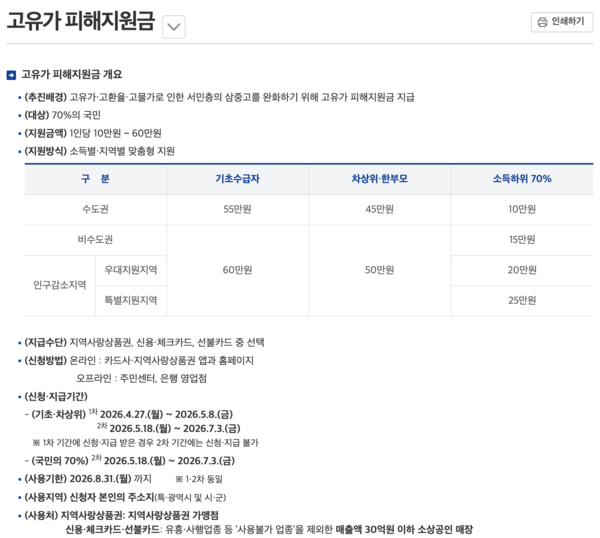This screenshot has width=600, height=538.
Task: Select the (신청·지급기간) bullet label
Action: pyautogui.click(x=56, y=396)
